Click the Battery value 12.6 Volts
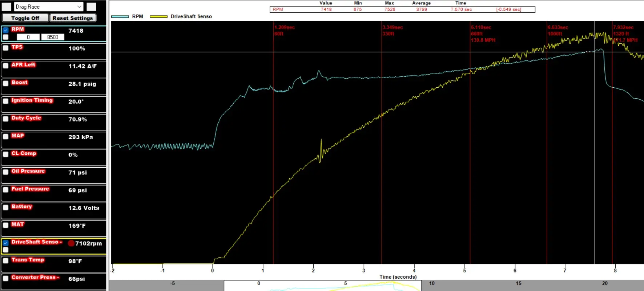 (84, 208)
